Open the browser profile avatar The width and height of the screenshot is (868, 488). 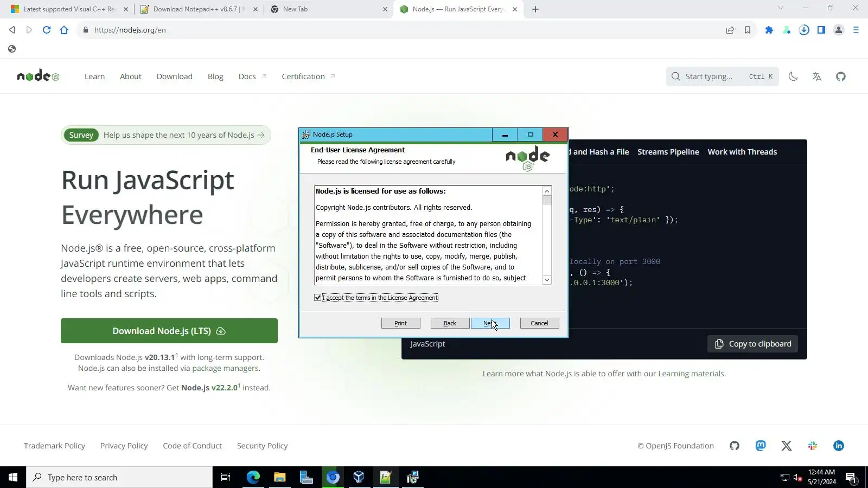tap(839, 30)
